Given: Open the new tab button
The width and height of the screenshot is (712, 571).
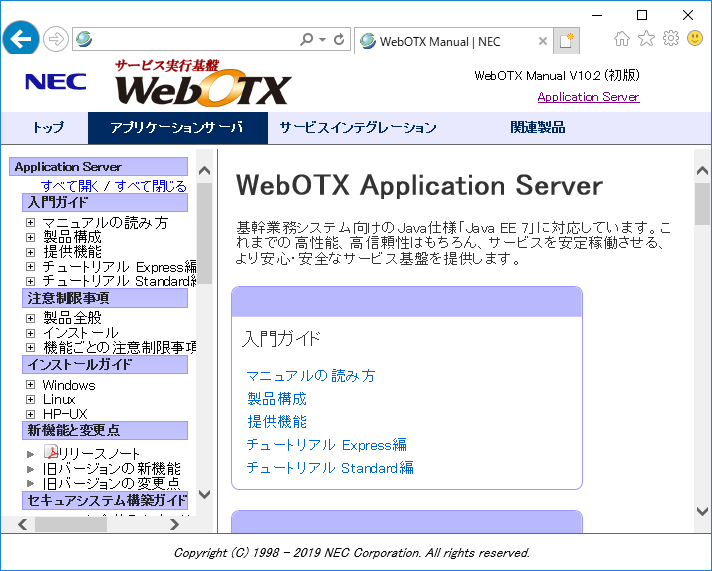Looking at the screenshot, I should point(567,41).
